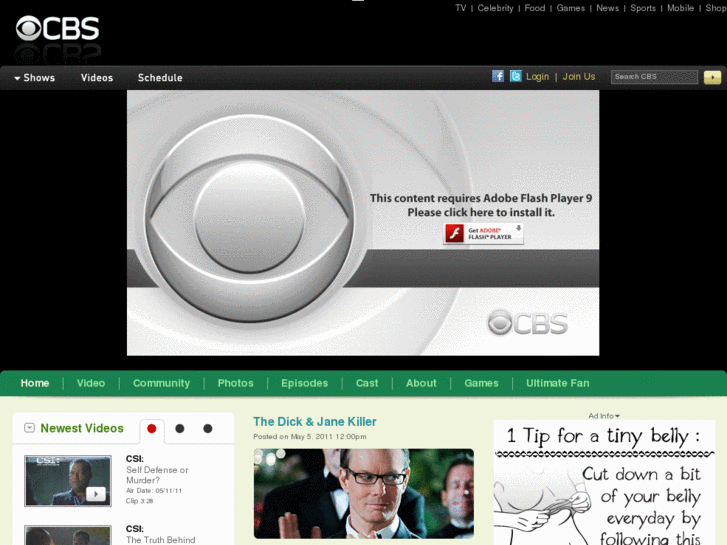
Task: Open the Twitter icon in the navigation bar
Action: [x=516, y=76]
